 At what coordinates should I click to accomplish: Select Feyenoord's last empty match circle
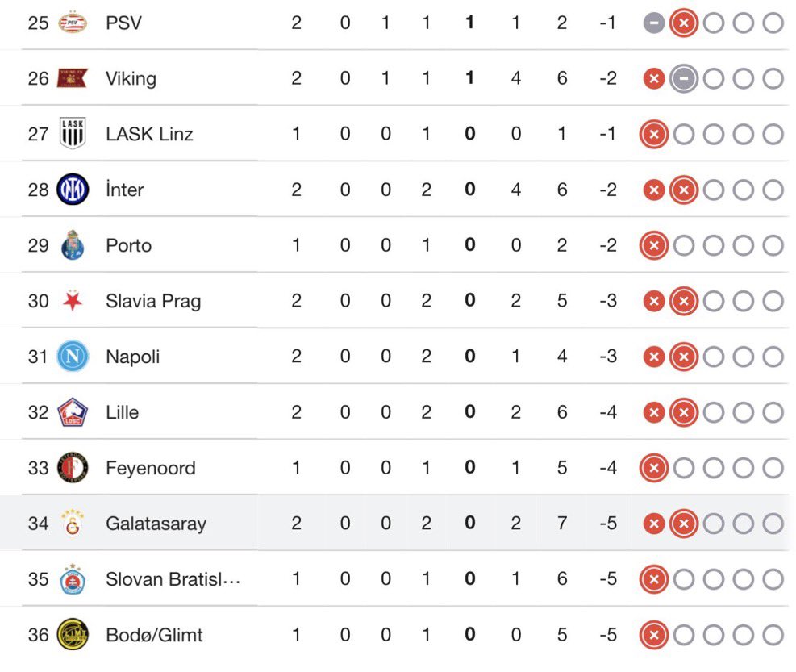773,468
